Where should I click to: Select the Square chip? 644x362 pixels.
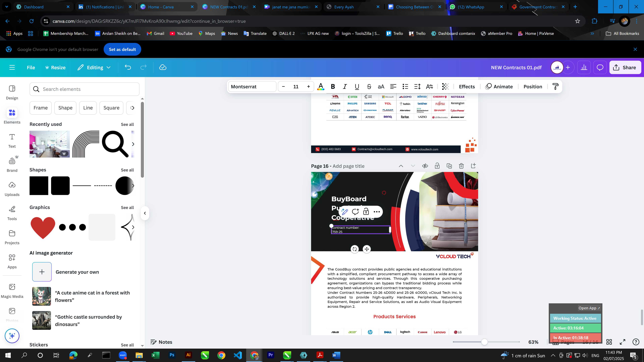coord(111,108)
